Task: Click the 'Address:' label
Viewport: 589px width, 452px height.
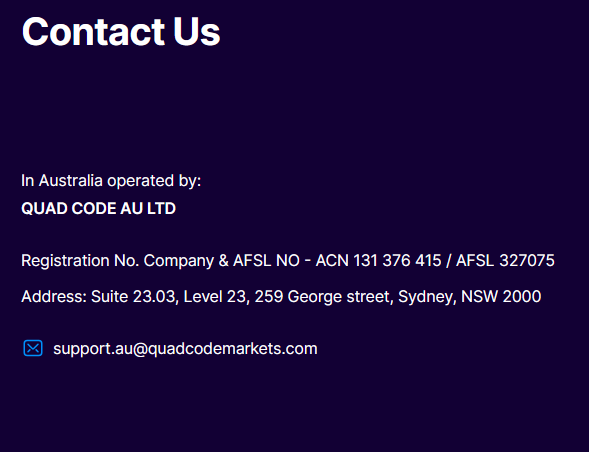Action: coord(54,297)
